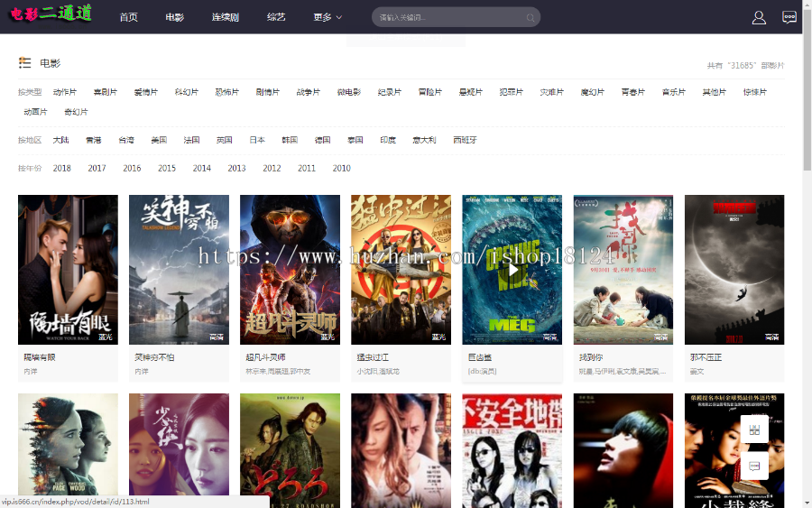Filter by genre 喜剧片

pyautogui.click(x=106, y=92)
